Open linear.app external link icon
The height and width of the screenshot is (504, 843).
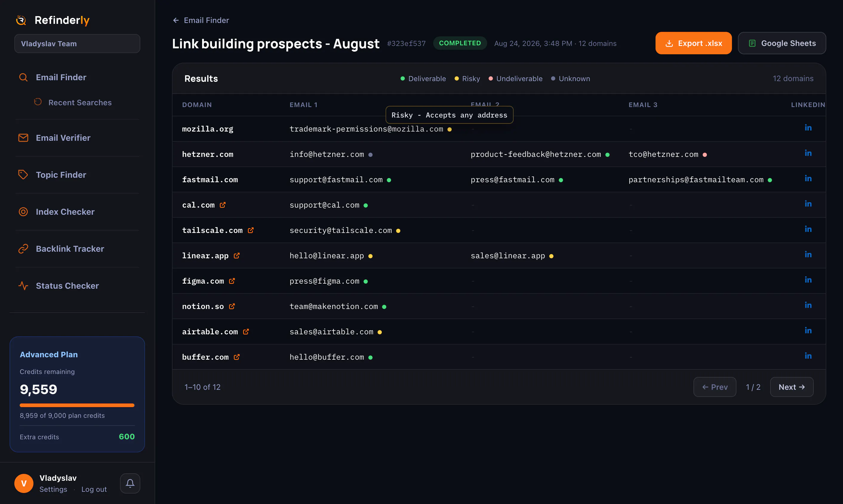[237, 255]
